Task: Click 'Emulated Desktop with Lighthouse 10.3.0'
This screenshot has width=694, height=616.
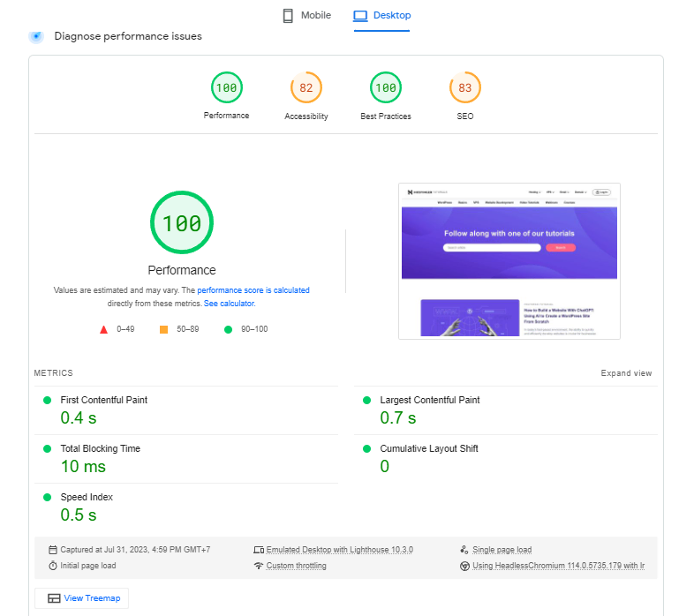Action: 339,550
